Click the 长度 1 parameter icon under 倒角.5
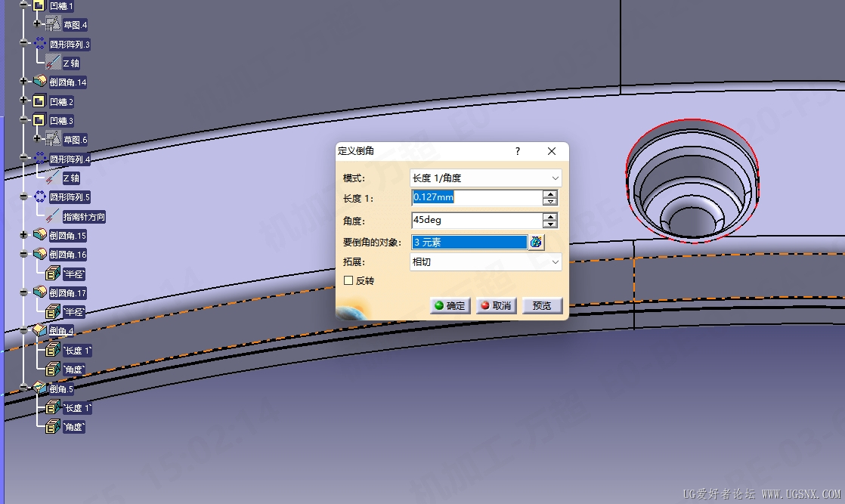The height and width of the screenshot is (504, 845). [53, 407]
